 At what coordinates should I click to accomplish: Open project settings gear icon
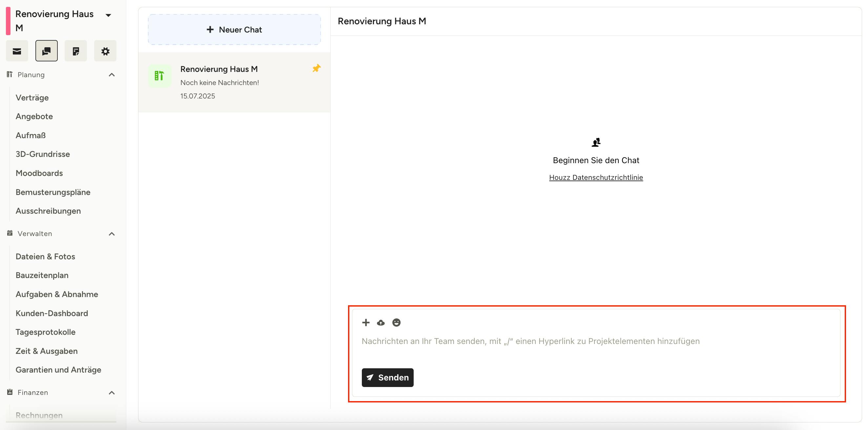click(x=105, y=51)
